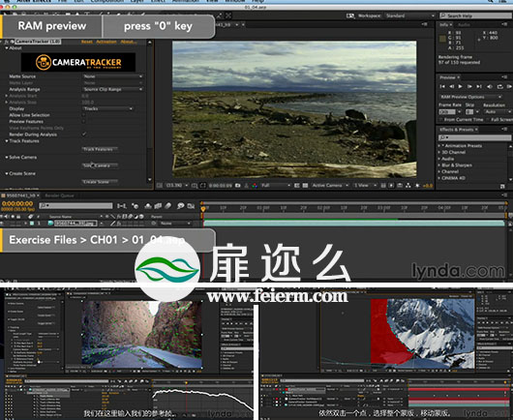Start RAM preview from Preview panel icon
Screen dimensions: 513x420
coord(509,87)
